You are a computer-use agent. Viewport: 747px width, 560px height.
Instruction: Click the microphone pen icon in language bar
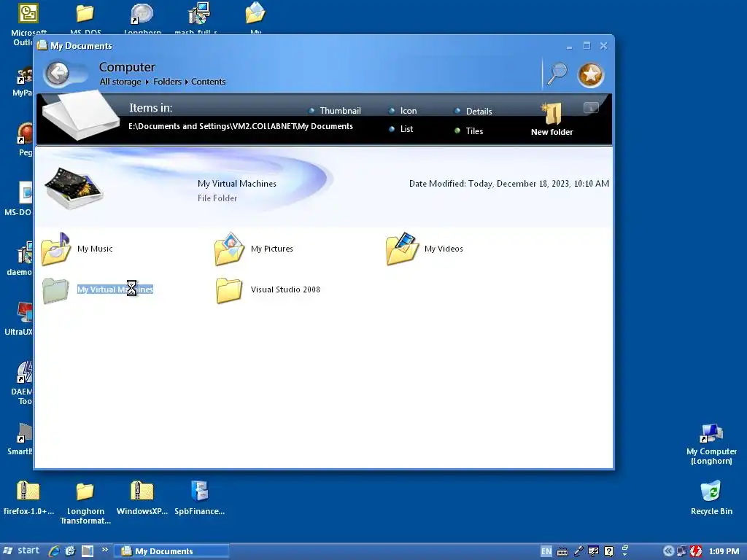[578, 551]
